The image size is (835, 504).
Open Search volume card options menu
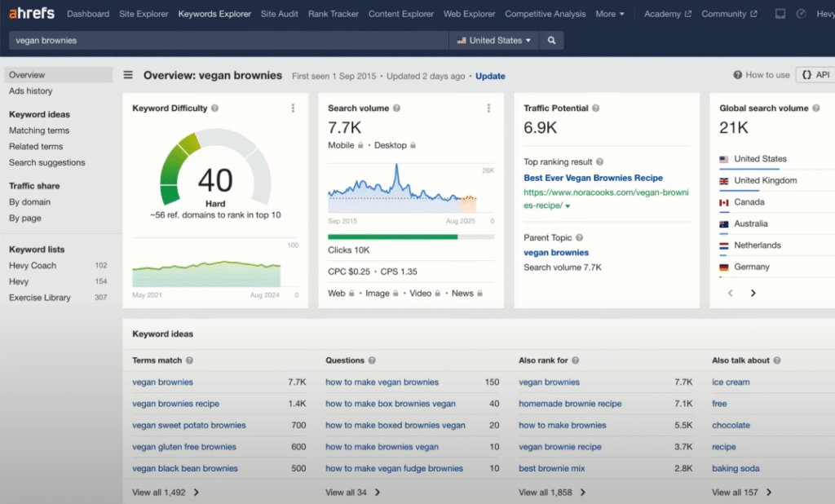coord(488,108)
